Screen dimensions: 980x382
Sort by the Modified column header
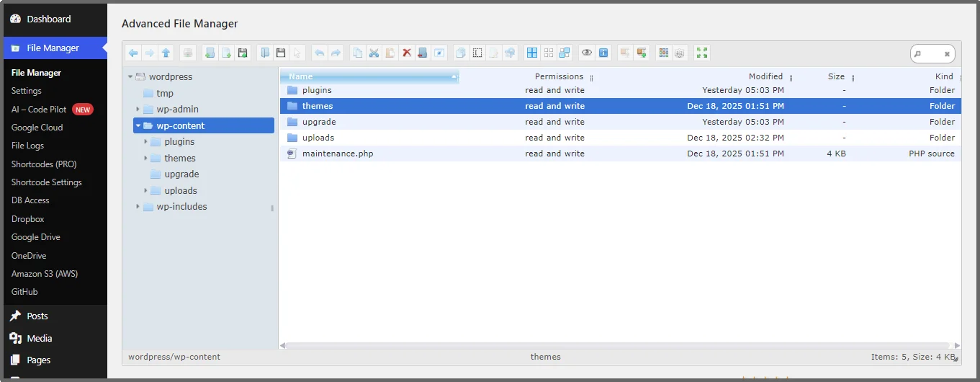765,76
